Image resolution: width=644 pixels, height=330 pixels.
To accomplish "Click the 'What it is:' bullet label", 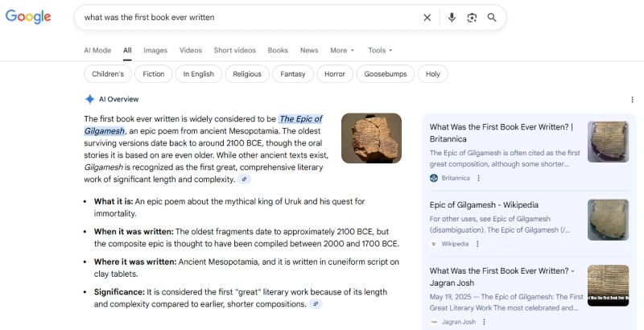I will click(114, 201).
